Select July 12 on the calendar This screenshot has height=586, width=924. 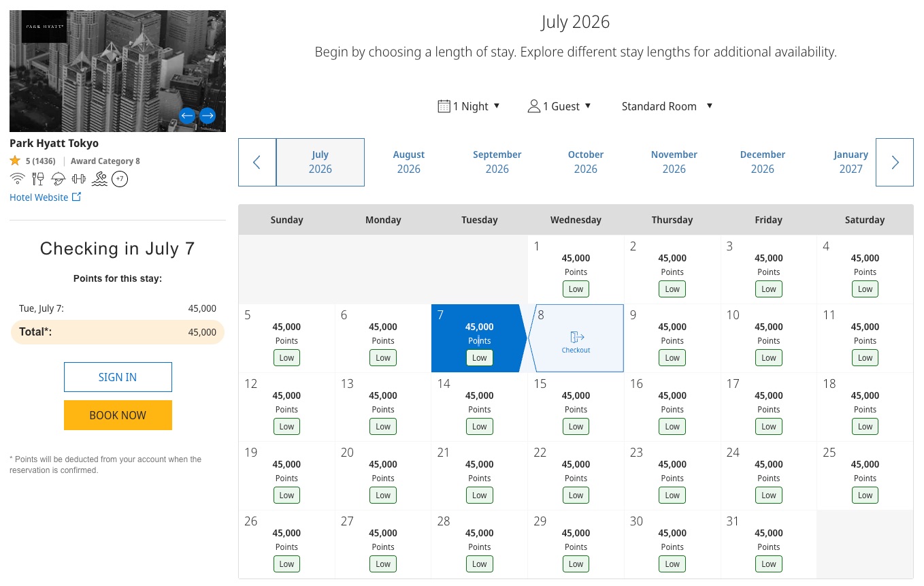(x=286, y=407)
